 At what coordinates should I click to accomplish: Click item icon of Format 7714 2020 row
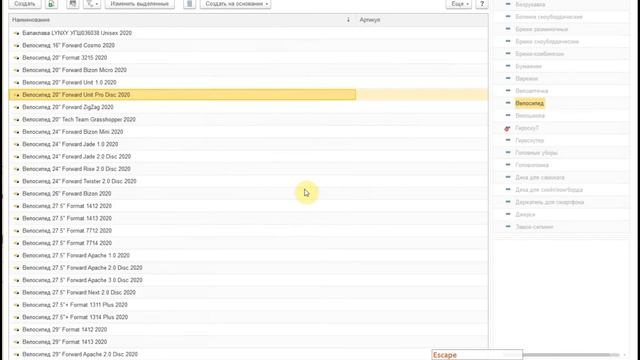pos(16,243)
